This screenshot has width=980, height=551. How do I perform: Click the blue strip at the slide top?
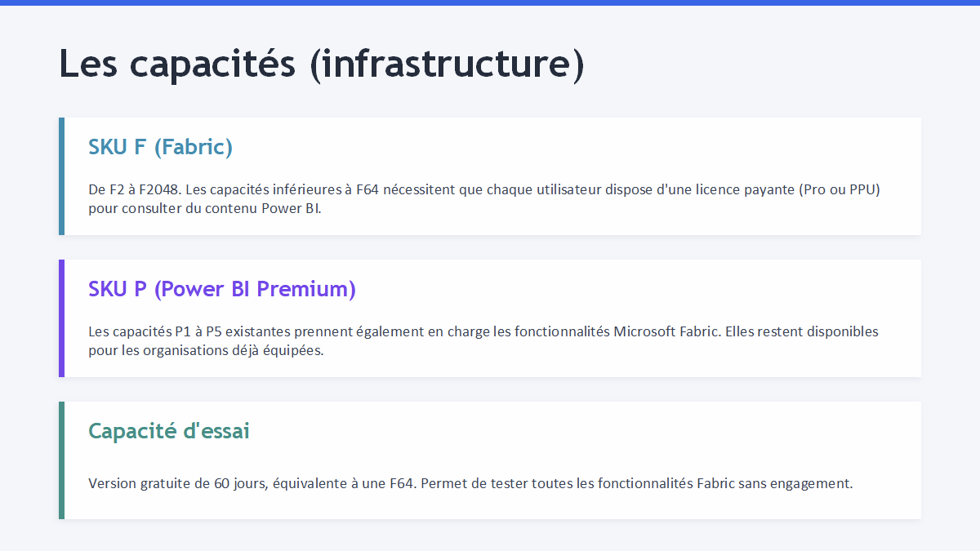[490, 2]
